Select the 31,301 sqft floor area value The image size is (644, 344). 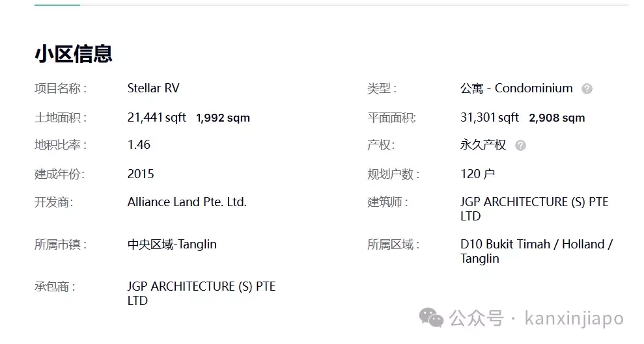[x=490, y=118]
